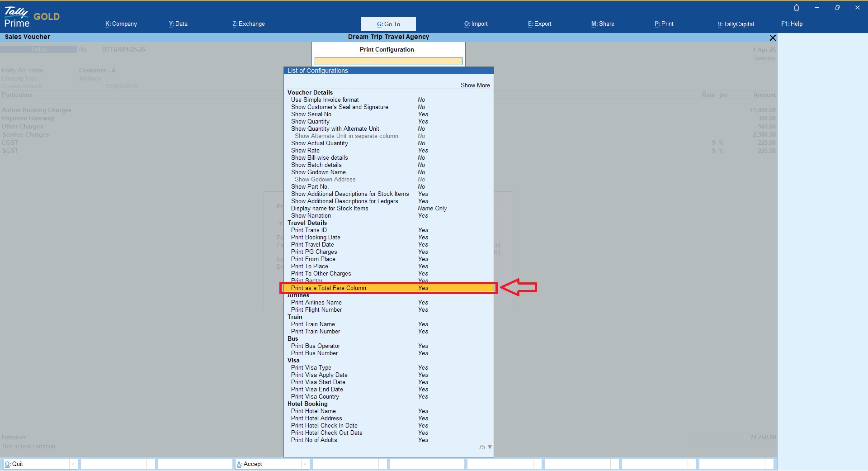Open the 9: TallyCapital menu
Viewport: 868px width, 471px height.
click(x=736, y=24)
